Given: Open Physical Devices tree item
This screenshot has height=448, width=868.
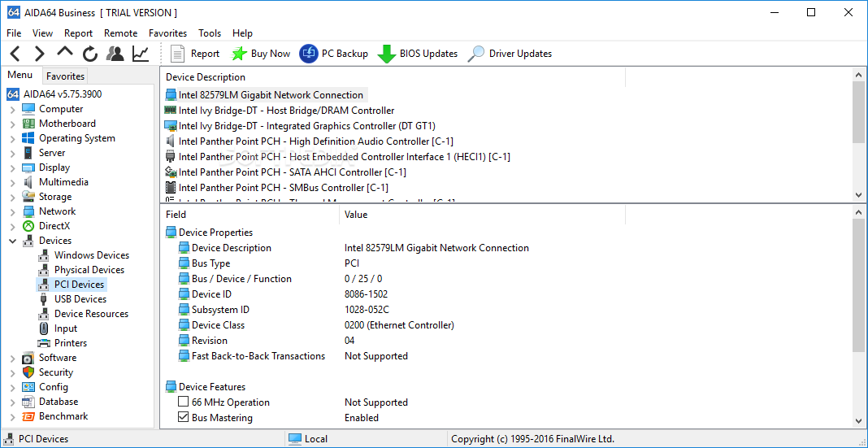Looking at the screenshot, I should click(x=80, y=270).
